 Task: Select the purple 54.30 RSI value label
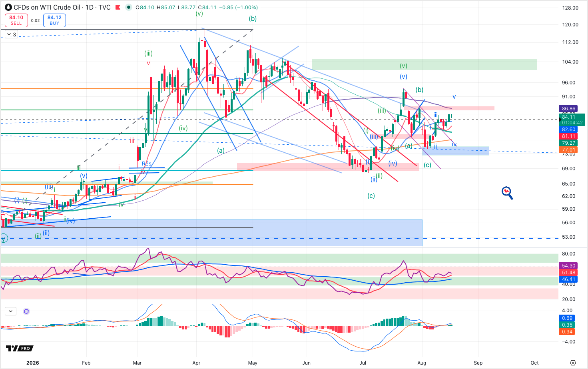point(568,266)
